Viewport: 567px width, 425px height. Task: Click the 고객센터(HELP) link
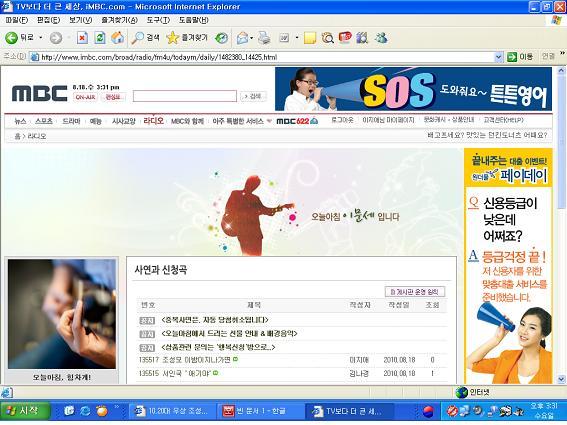(503, 120)
